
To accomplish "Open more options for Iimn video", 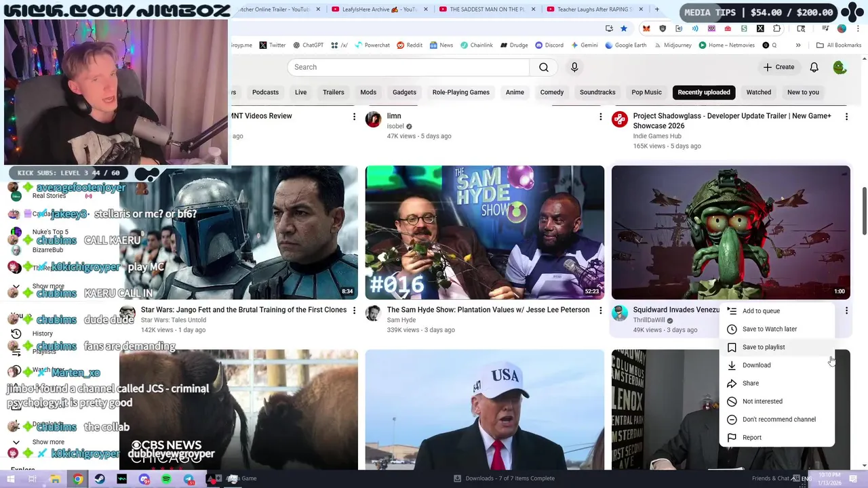I will pos(600,117).
